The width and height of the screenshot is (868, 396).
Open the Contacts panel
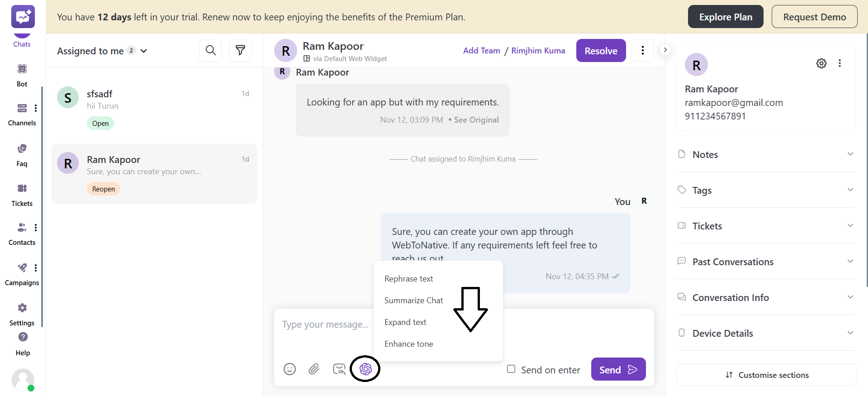pos(21,233)
